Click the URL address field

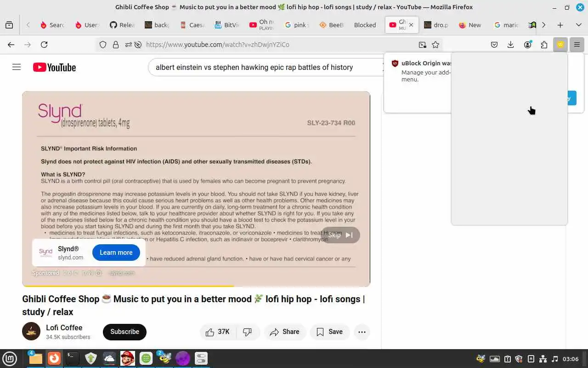click(280, 45)
